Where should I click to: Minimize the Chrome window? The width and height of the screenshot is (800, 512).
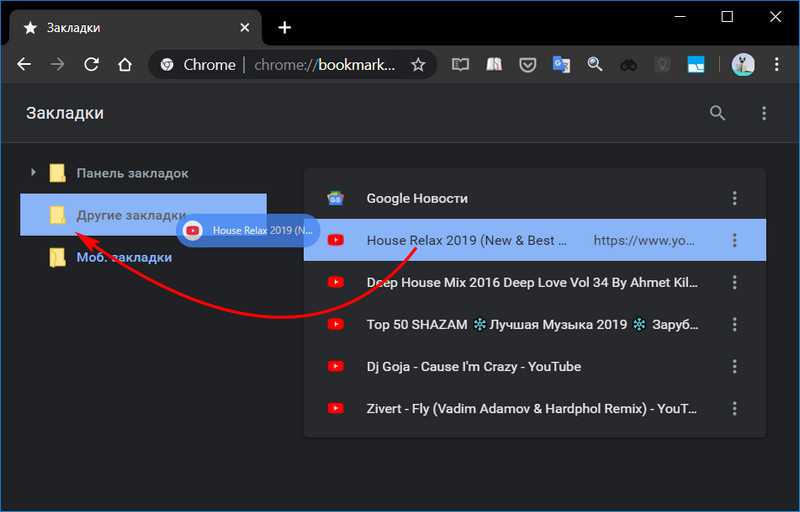click(680, 17)
